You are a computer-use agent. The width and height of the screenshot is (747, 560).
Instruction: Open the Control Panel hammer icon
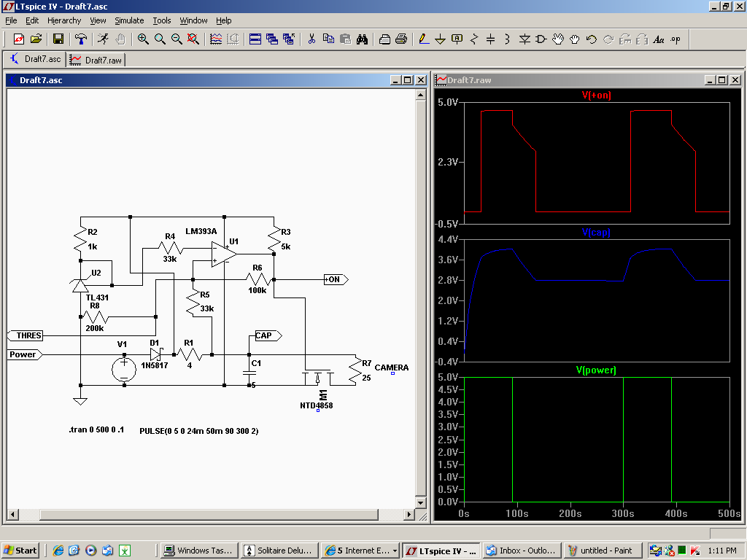tap(81, 39)
